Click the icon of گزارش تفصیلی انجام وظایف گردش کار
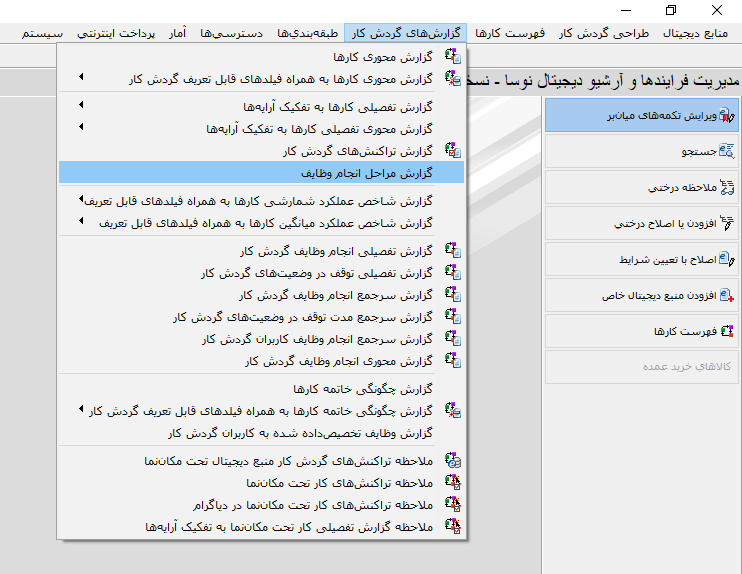 [x=452, y=251]
